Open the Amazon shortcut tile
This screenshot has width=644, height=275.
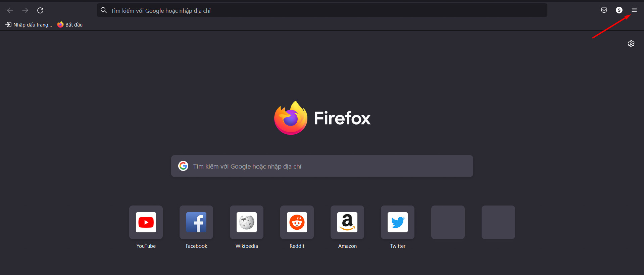pos(347,222)
